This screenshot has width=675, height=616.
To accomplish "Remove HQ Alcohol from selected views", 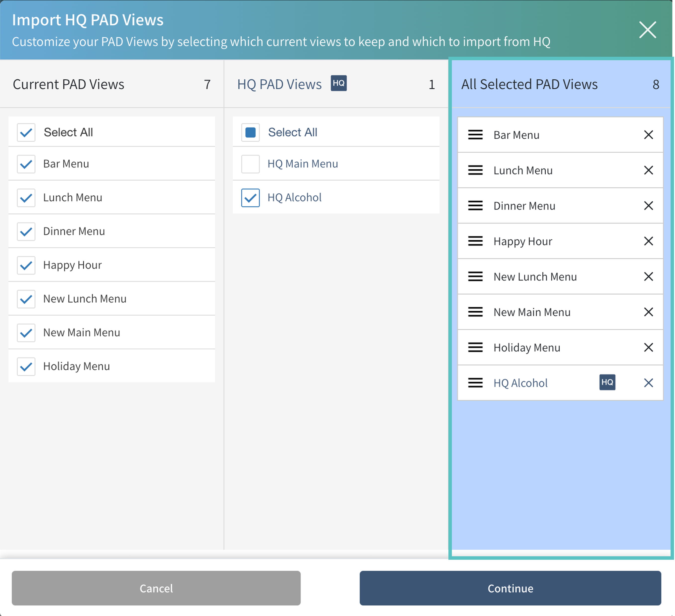I will pos(648,383).
